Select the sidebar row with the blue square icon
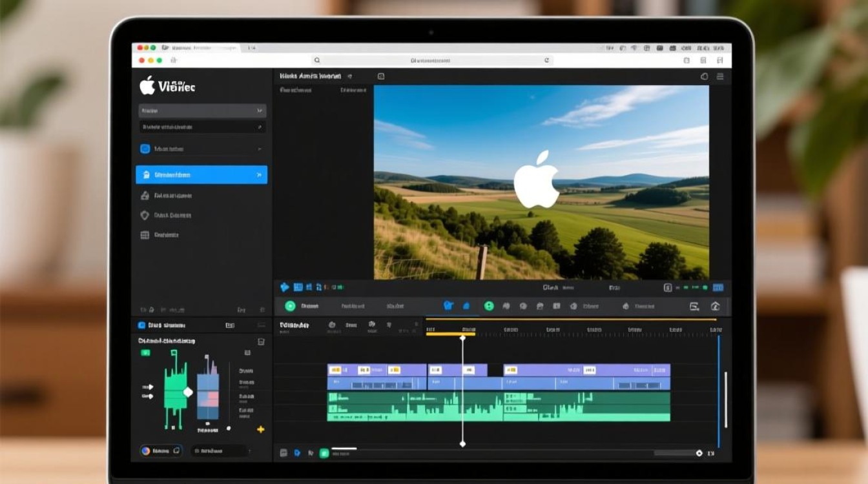The width and height of the screenshot is (868, 484). point(202,149)
